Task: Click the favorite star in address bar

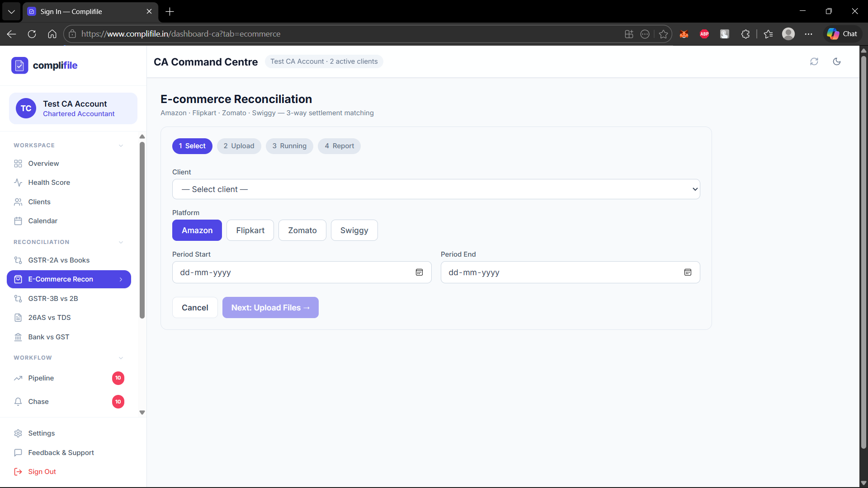Action: coord(663,34)
